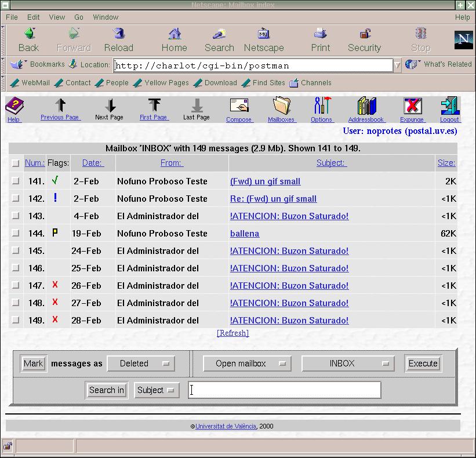Check the box for message 149
This screenshot has width=476, height=458.
16,319
